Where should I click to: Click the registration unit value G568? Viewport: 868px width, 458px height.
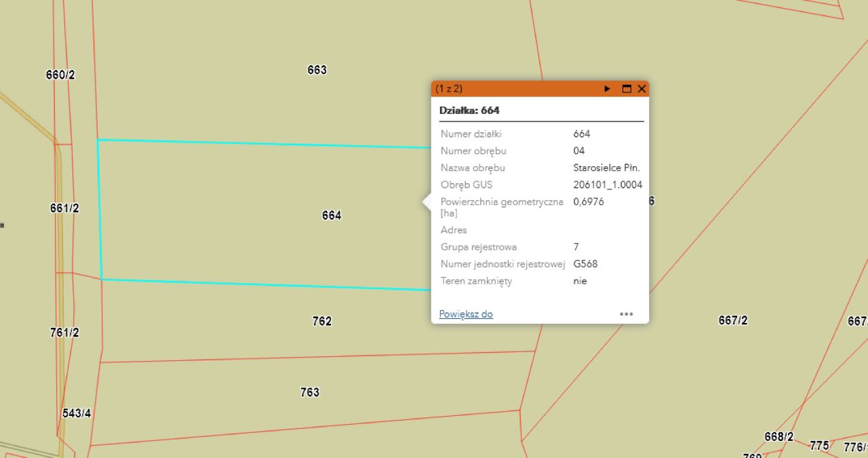pos(585,264)
